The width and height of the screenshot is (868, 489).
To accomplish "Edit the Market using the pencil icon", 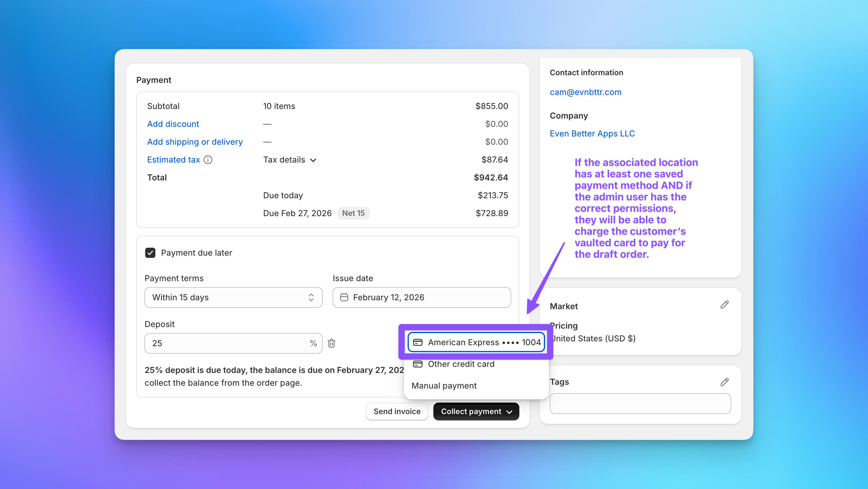I will pos(725,305).
